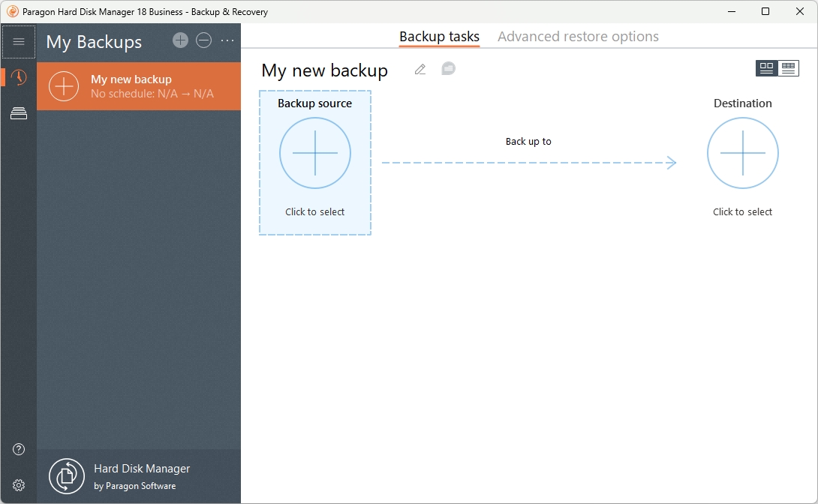This screenshot has width=818, height=504.
Task: Switch to the Backup tasks tab
Action: (439, 37)
